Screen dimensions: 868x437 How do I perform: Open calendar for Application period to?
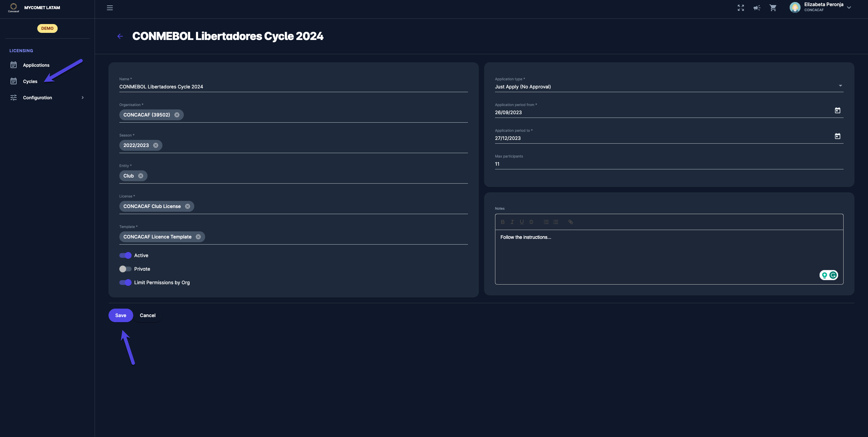[837, 136]
